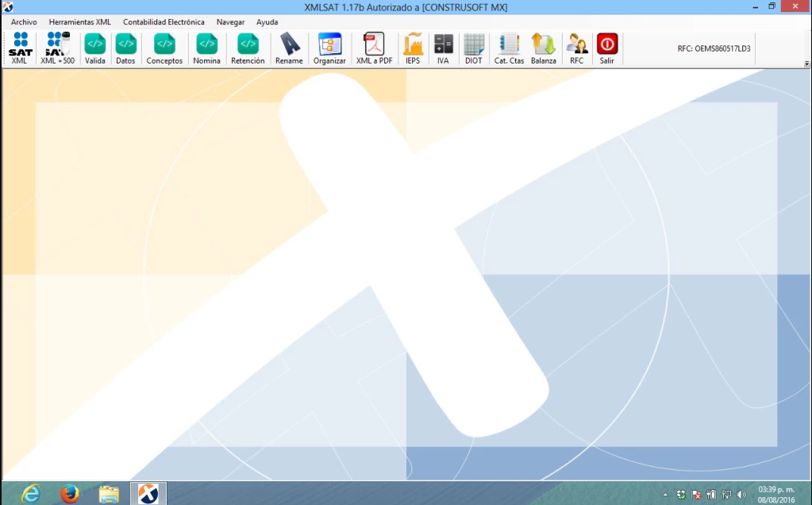Screen dimensions: 812x505
Task: Open File Explorer from taskbar
Action: tap(109, 494)
